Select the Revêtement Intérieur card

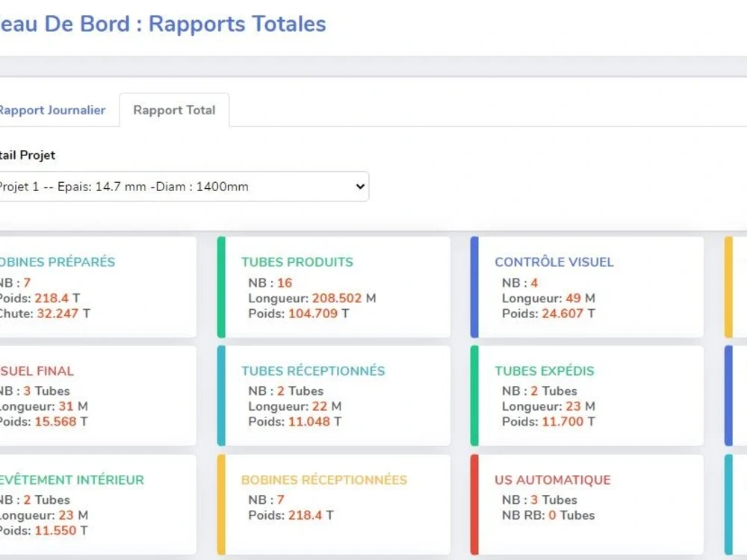pyautogui.click(x=98, y=505)
